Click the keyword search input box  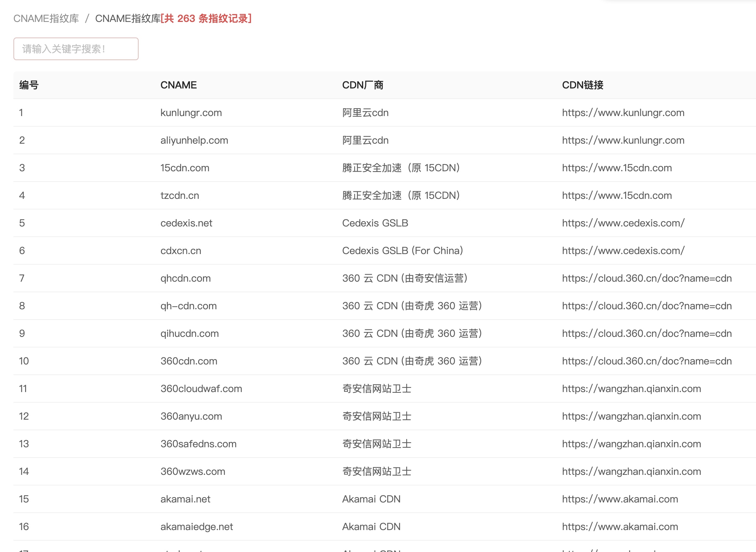click(x=76, y=49)
